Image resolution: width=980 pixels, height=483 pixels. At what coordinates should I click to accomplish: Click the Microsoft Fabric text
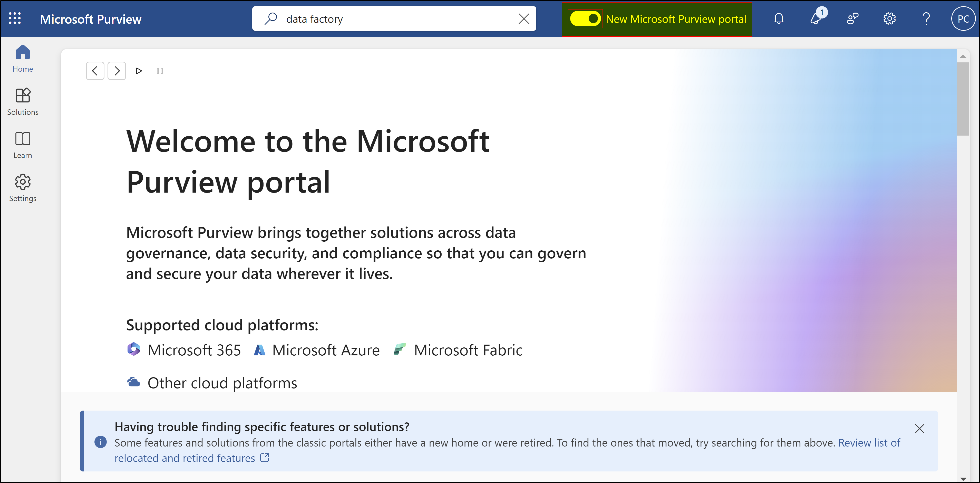click(468, 350)
